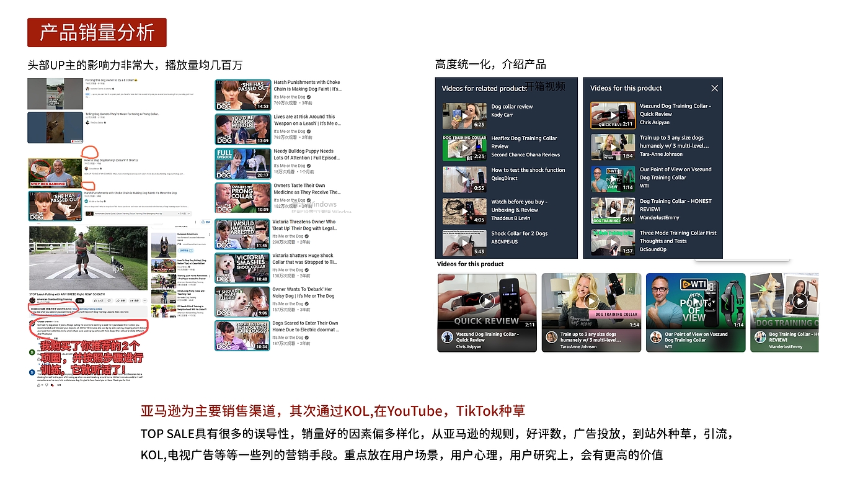
Task: Play 'Watch before you buy' unboxing thumbnail
Action: click(x=464, y=211)
